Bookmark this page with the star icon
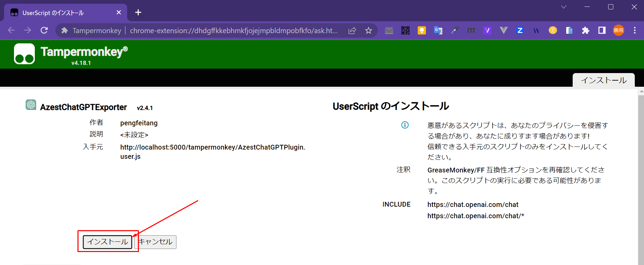 [x=369, y=30]
